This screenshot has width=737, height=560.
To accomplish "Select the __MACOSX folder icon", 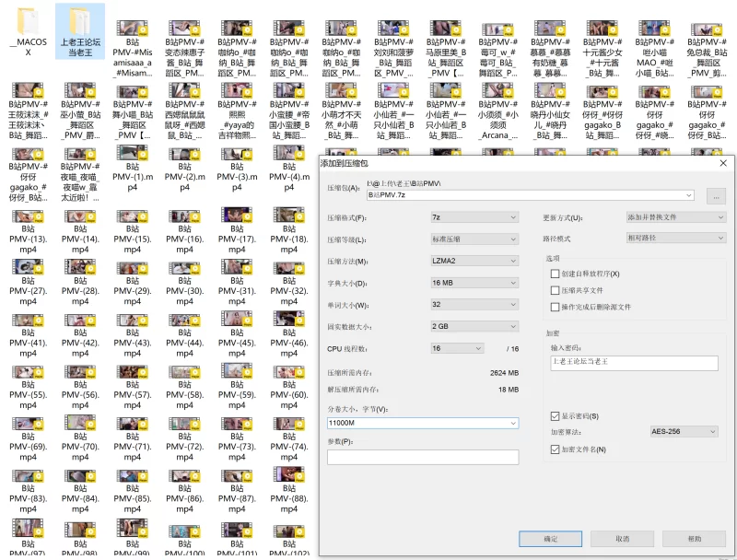I will point(28,20).
